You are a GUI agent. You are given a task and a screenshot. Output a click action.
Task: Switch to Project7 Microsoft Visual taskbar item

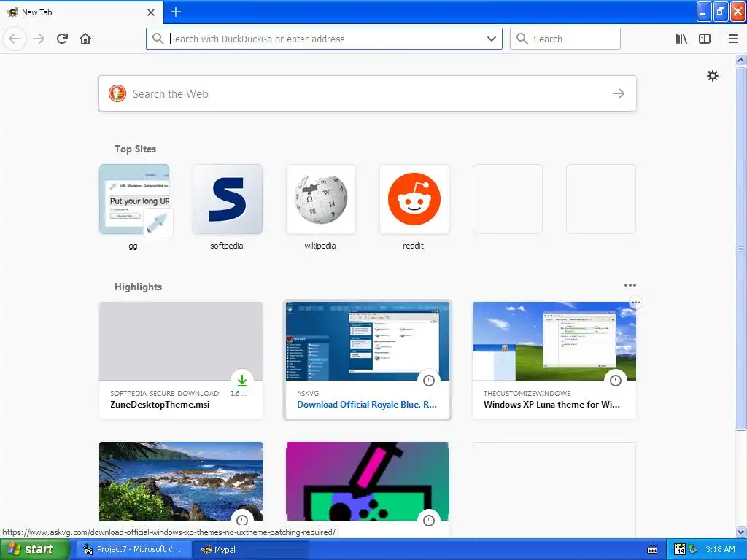pyautogui.click(x=134, y=549)
